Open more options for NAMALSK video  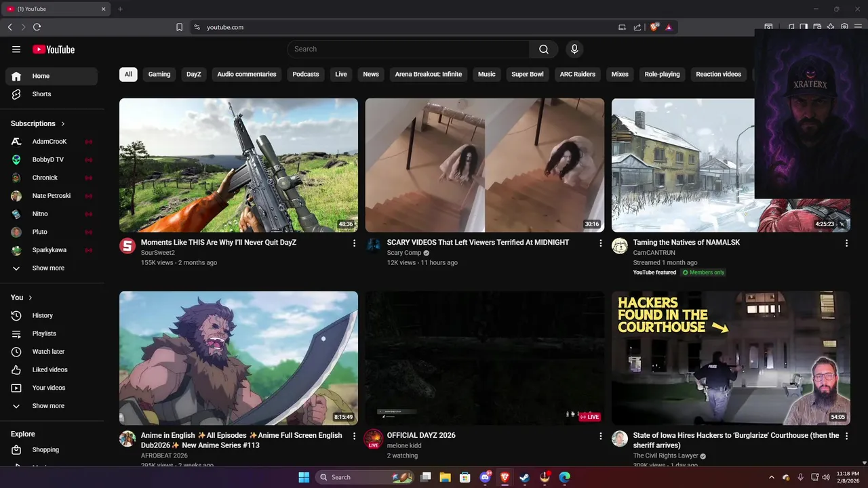846,243
